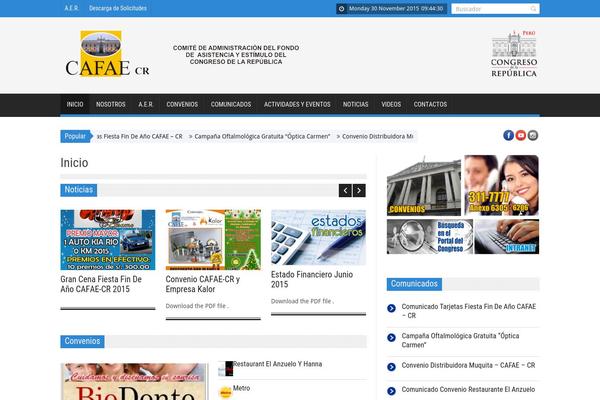Click the Congreso de la República logo
Screen dimensions: 600x400
click(x=514, y=54)
